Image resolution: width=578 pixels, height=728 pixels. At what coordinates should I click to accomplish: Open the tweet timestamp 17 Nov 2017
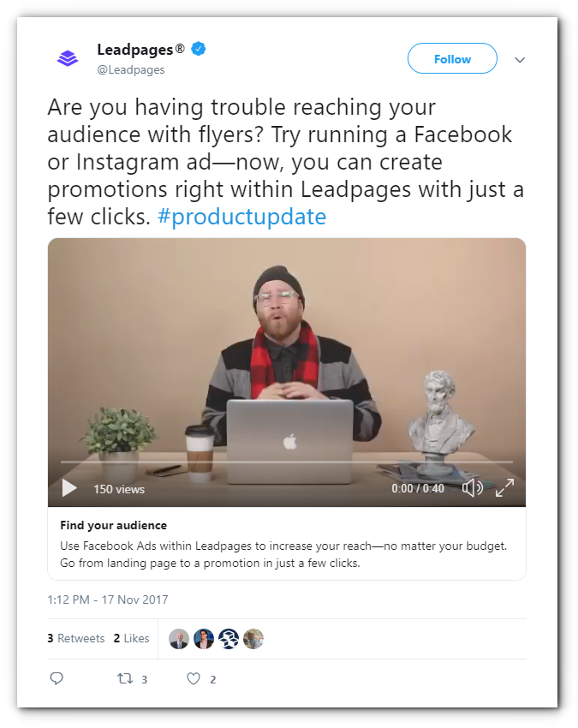108,600
